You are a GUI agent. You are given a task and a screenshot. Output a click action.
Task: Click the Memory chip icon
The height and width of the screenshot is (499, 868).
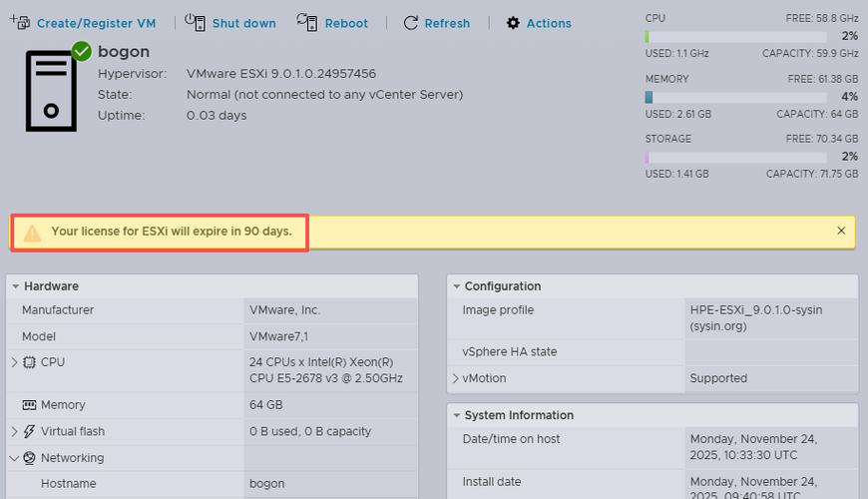[29, 405]
